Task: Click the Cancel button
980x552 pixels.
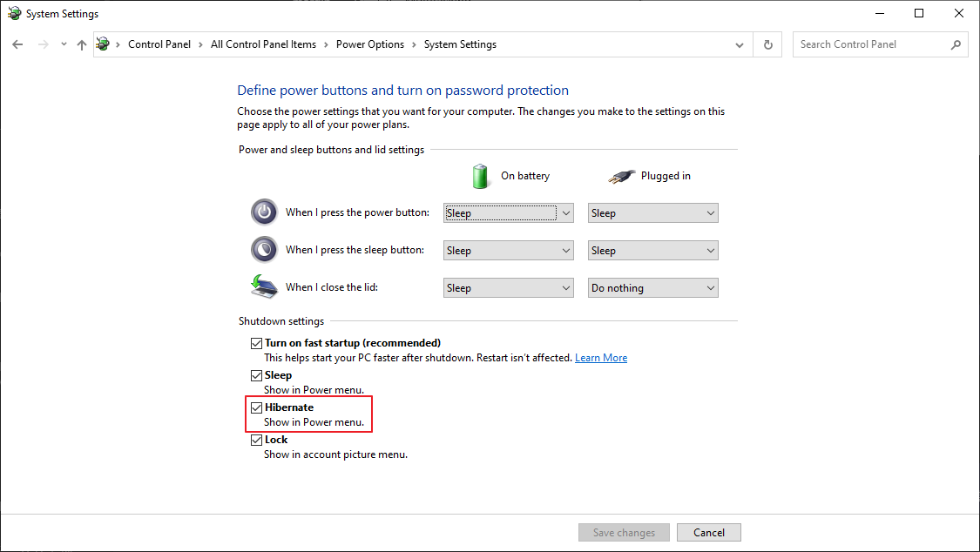Action: click(709, 533)
